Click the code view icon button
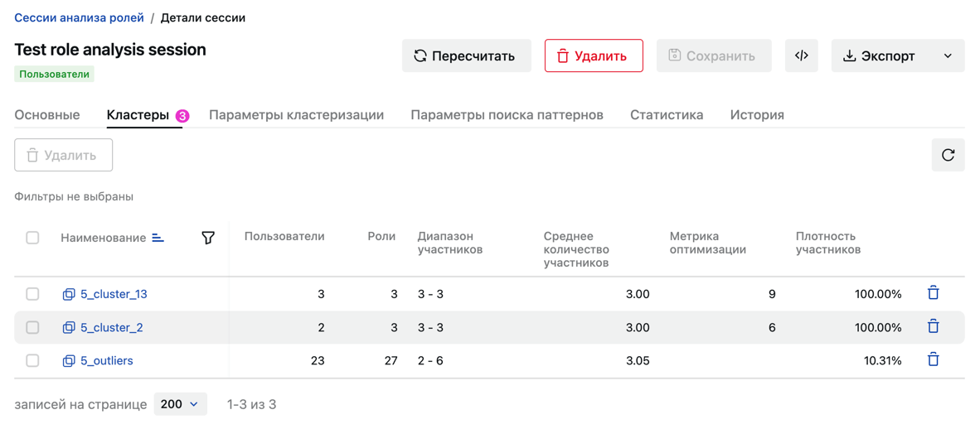Image resolution: width=980 pixels, height=429 pixels. coord(801,55)
